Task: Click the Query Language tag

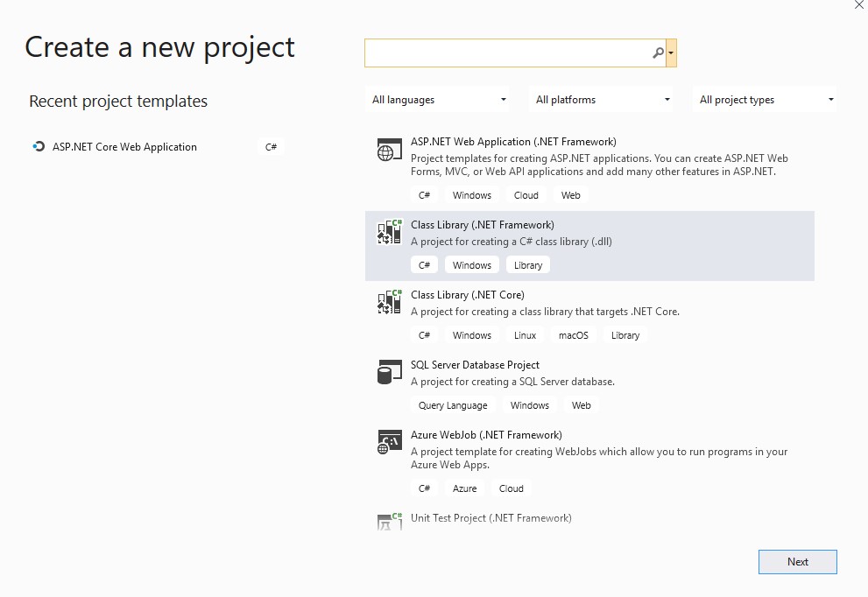Action: 453,405
